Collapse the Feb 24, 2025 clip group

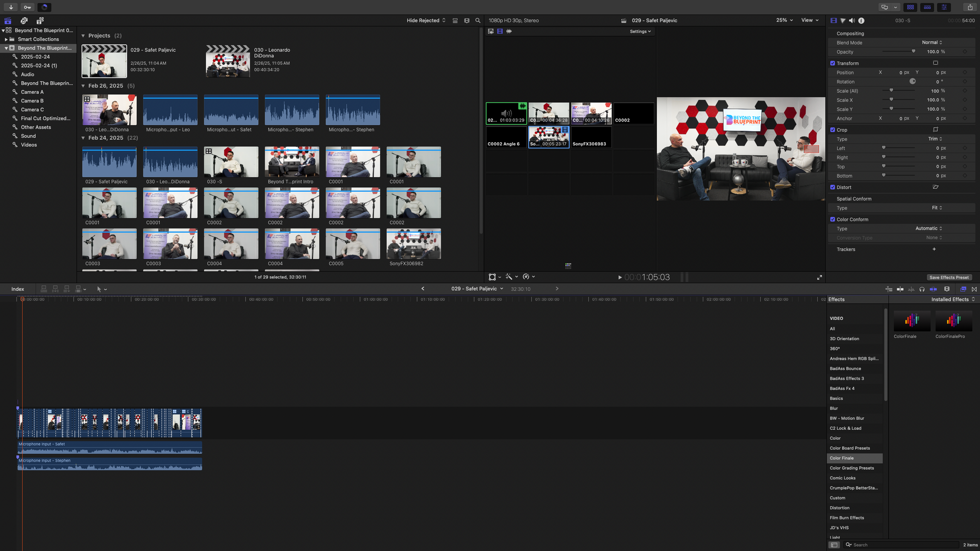click(x=83, y=138)
